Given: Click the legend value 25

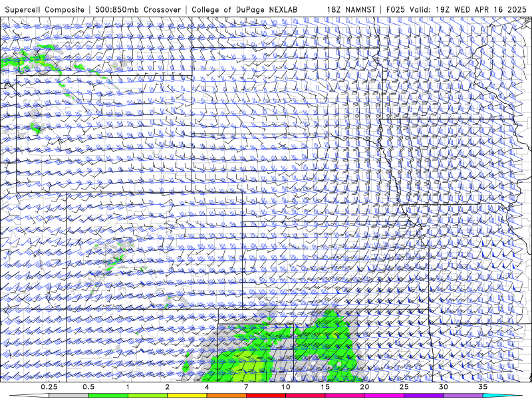Looking at the screenshot, I should pyautogui.click(x=404, y=387).
